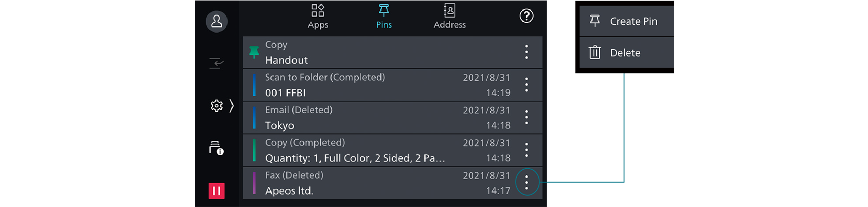Open more options for Copy Handout
The width and height of the screenshot is (868, 207).
pos(526,52)
